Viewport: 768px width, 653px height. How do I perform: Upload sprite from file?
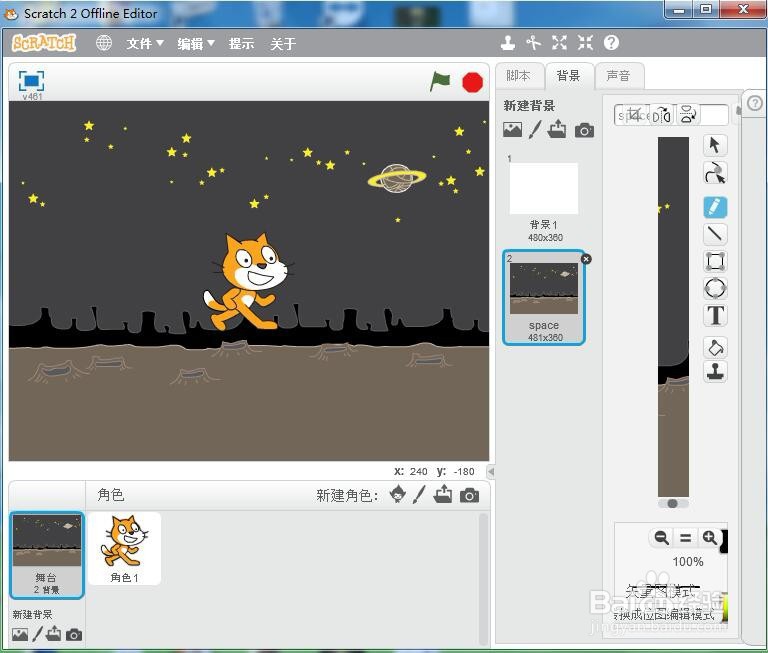(x=443, y=495)
